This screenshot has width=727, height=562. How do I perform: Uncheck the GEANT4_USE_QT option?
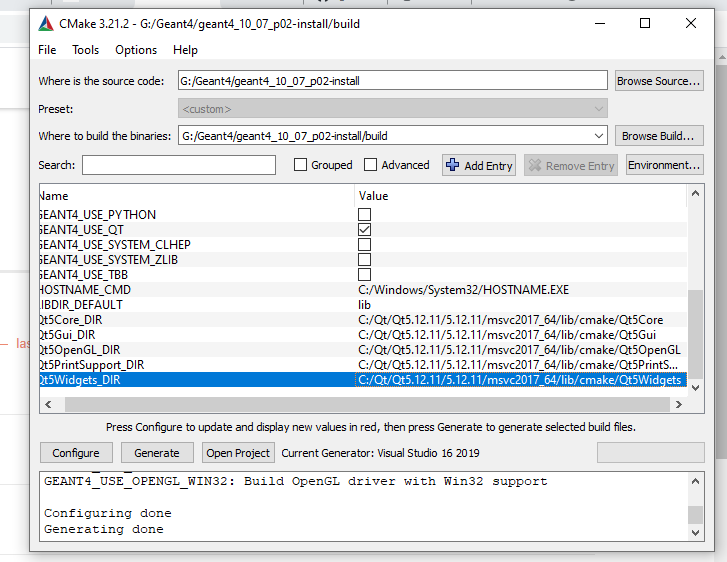364,230
